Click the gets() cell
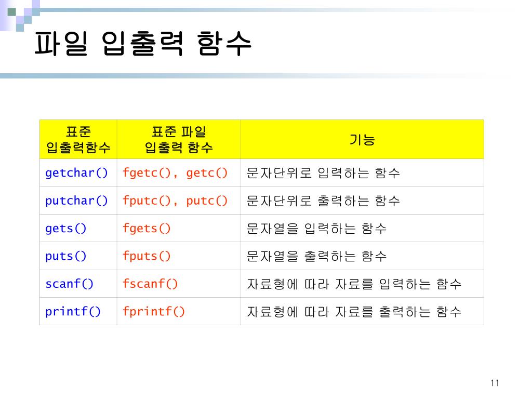The width and height of the screenshot is (532, 399). (78, 229)
